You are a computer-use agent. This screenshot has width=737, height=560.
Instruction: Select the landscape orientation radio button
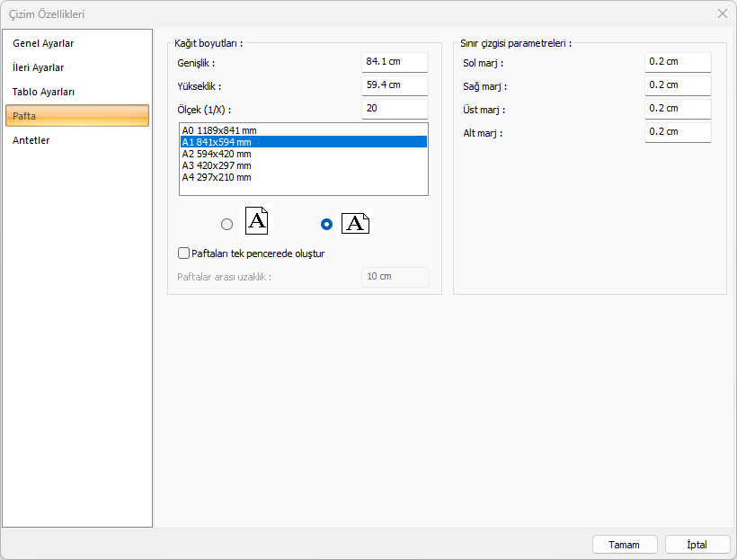click(326, 225)
